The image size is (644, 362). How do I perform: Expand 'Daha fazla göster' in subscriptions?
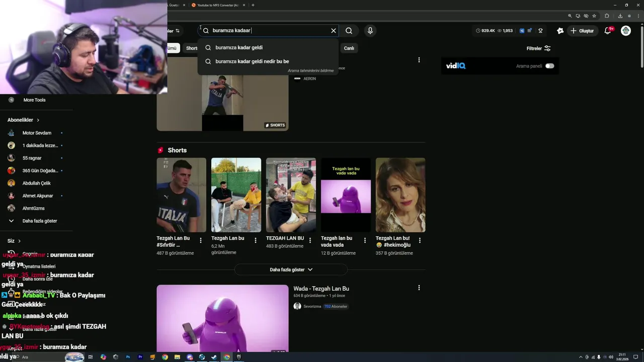tap(36, 221)
